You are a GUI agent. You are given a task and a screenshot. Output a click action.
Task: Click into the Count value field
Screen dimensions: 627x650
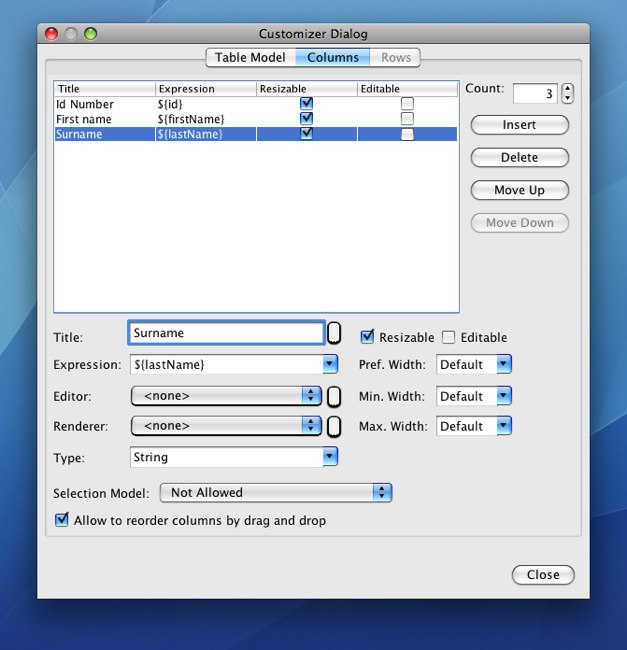click(535, 93)
